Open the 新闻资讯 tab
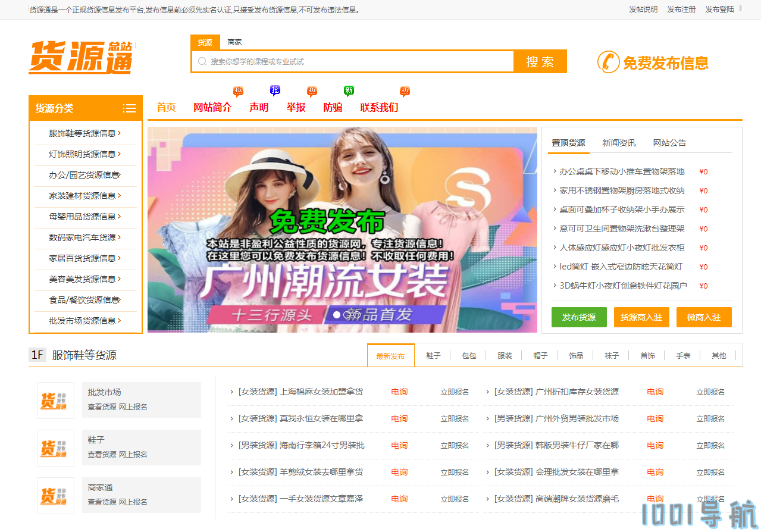The height and width of the screenshot is (532, 761). coord(620,142)
